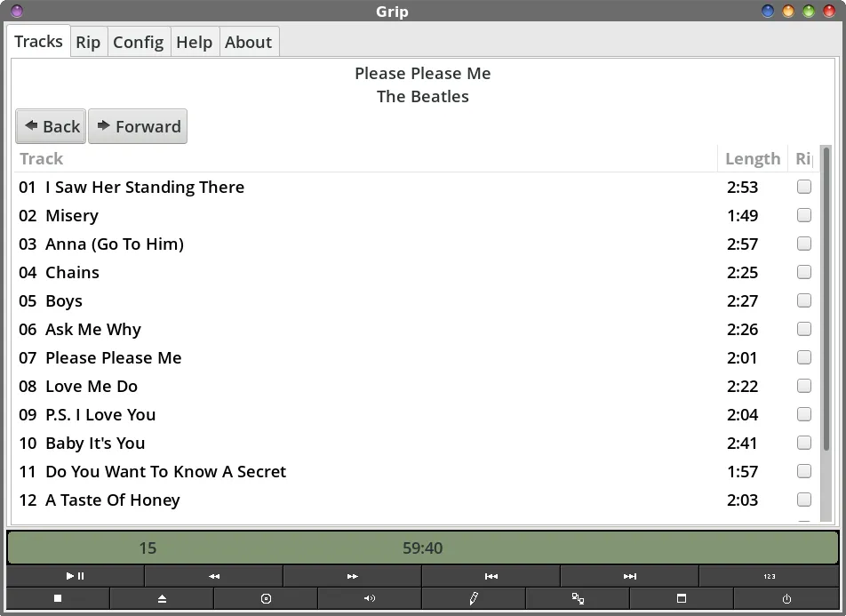Check rip box for Baby It's You
The height and width of the screenshot is (616, 846).
point(804,444)
